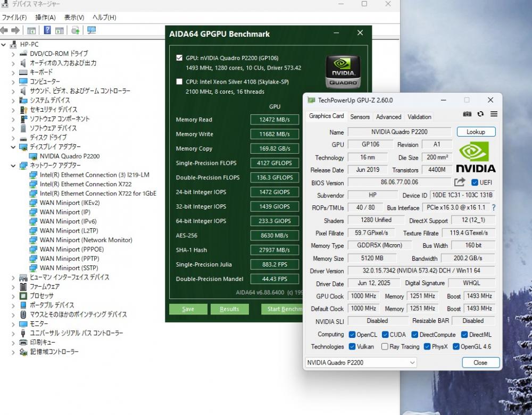Image resolution: width=532 pixels, height=415 pixels.
Task: Toggle the PhysX checkbox
Action: coord(427,346)
